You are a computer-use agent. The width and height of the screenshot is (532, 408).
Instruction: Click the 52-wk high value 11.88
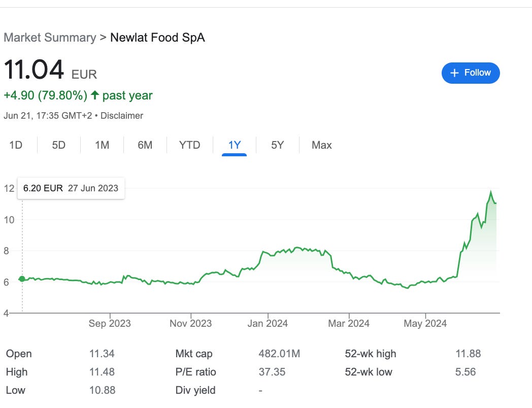click(x=468, y=354)
